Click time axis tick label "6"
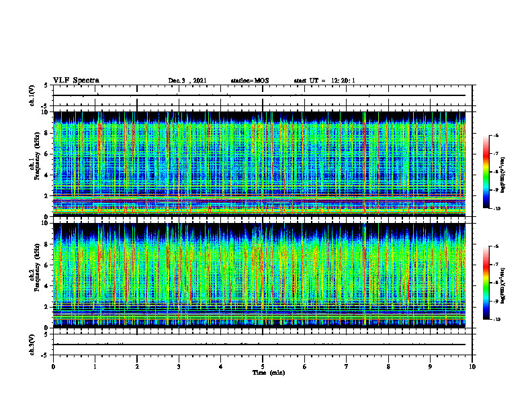This screenshot has width=532, height=411. [305, 367]
